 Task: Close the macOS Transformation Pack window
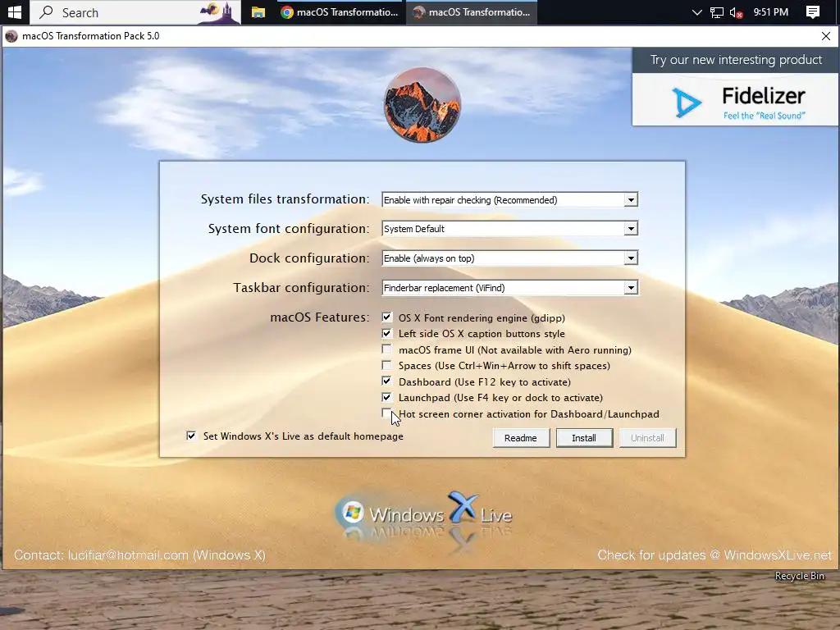[x=825, y=36]
